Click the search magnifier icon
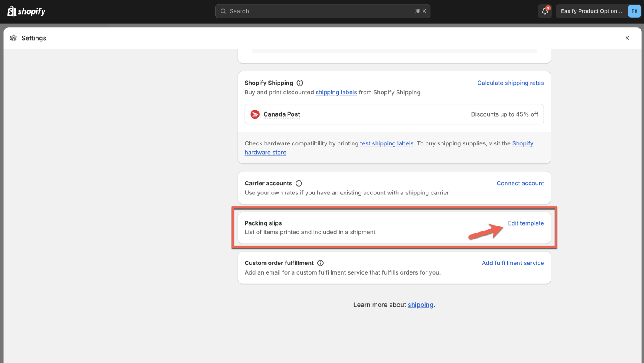Viewport: 644px width, 363px height. (x=223, y=11)
